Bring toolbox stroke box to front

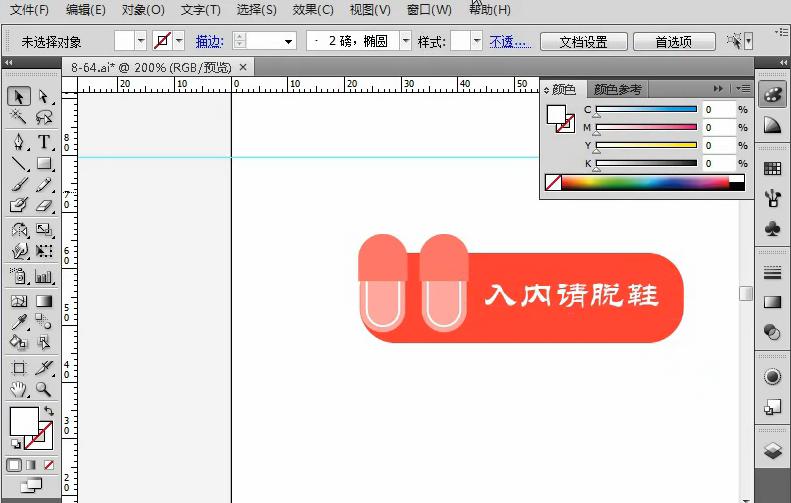click(46, 441)
